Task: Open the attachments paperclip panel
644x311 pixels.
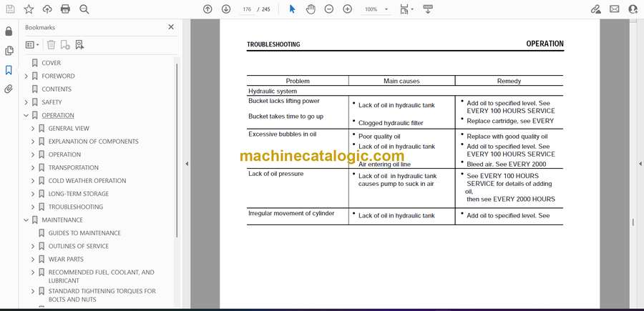Action: (x=9, y=89)
